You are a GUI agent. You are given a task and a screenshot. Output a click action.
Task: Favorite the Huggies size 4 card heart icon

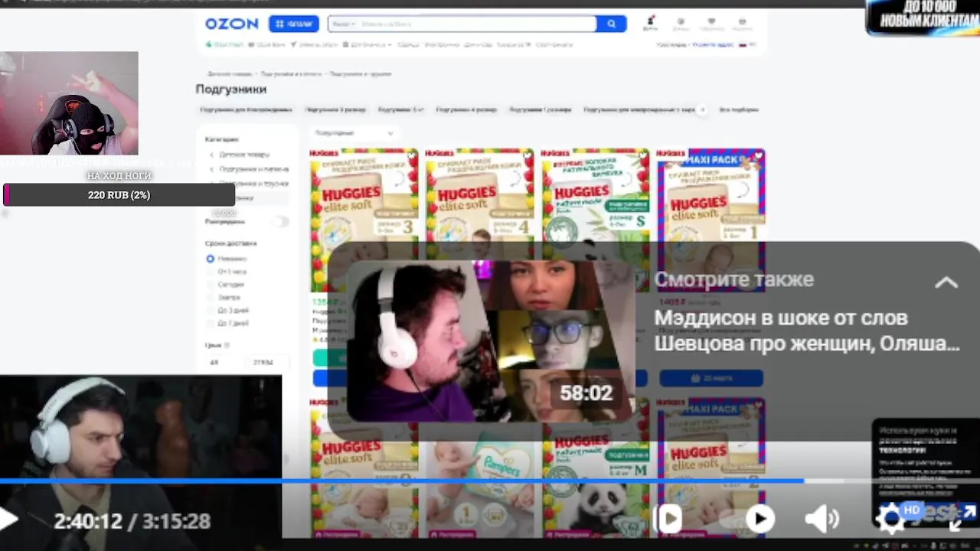coord(526,155)
